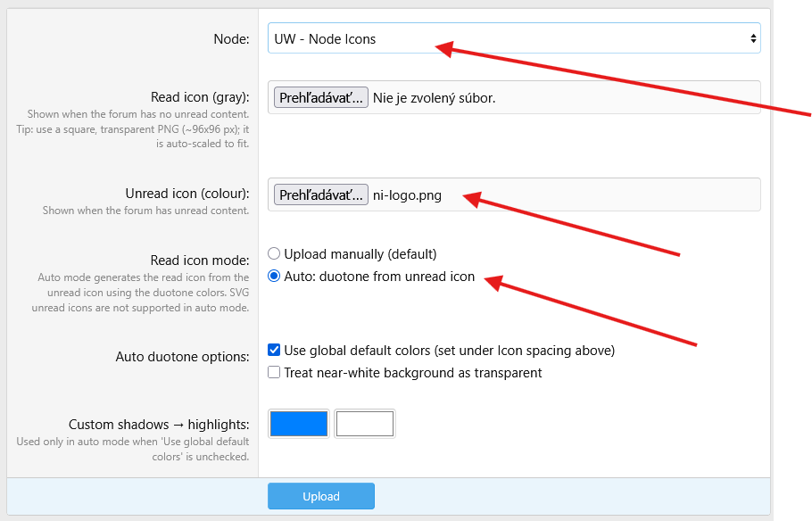
Task: Click the Upload button
Action: coord(321,496)
